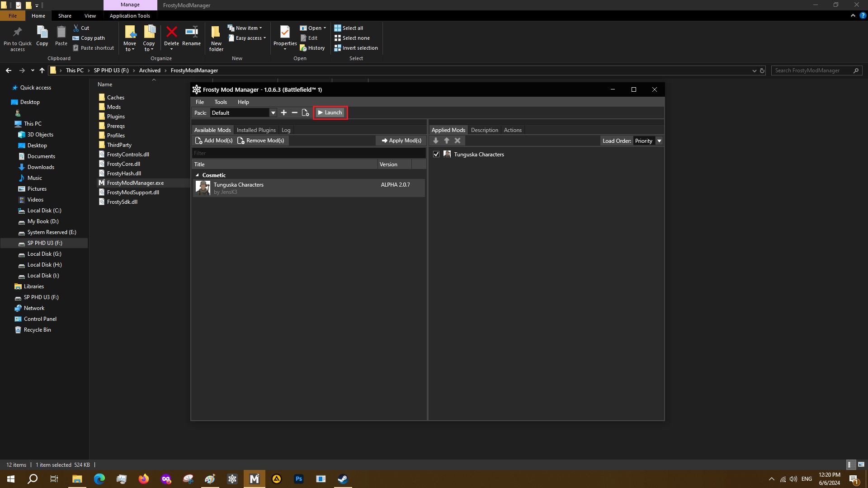Screen dimensions: 868x488
Task: Open Photoshop from the taskbar
Action: tap(298, 479)
